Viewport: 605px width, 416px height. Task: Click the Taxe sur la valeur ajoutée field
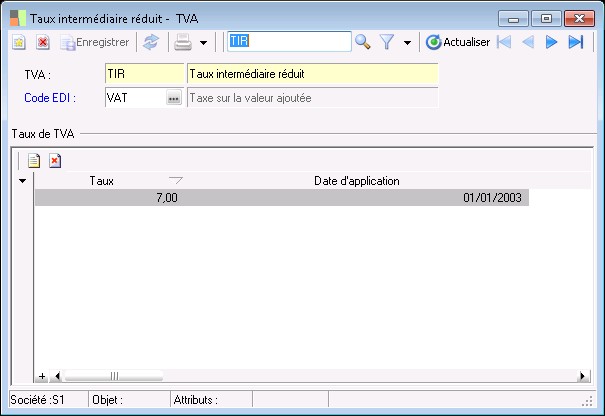[313, 98]
